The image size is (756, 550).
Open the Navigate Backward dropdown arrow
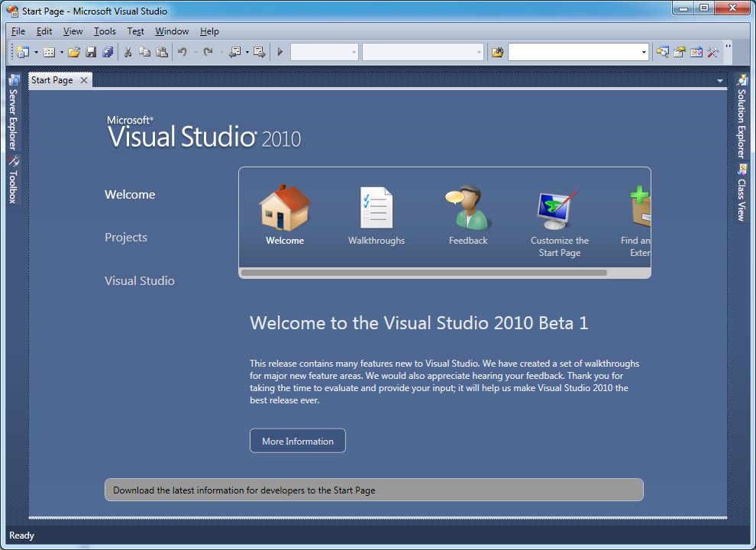(x=247, y=52)
